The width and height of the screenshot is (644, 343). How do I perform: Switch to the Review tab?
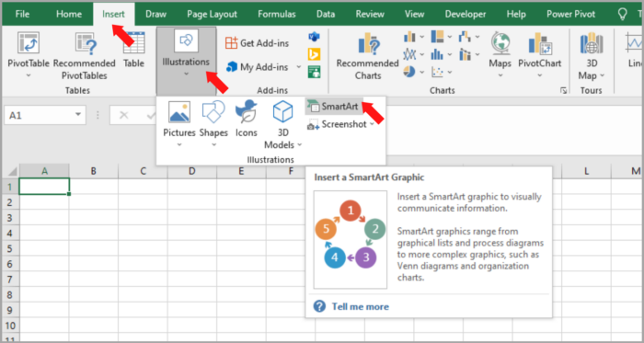click(370, 15)
